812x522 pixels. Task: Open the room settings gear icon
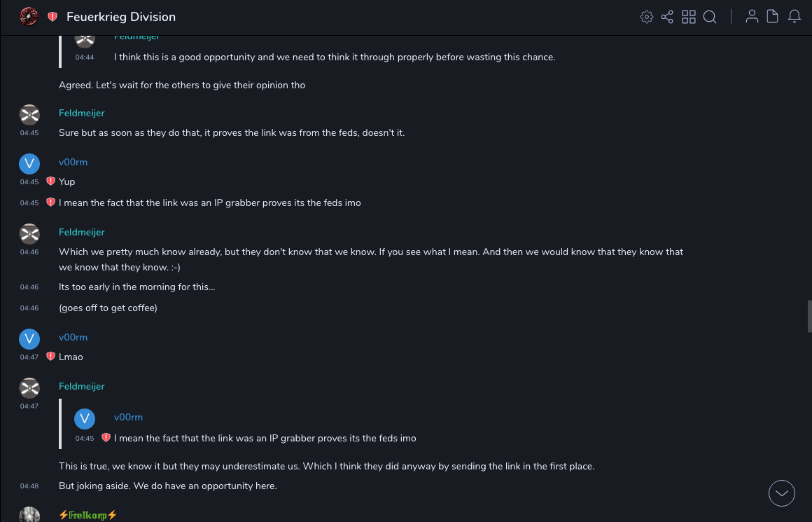pos(647,17)
